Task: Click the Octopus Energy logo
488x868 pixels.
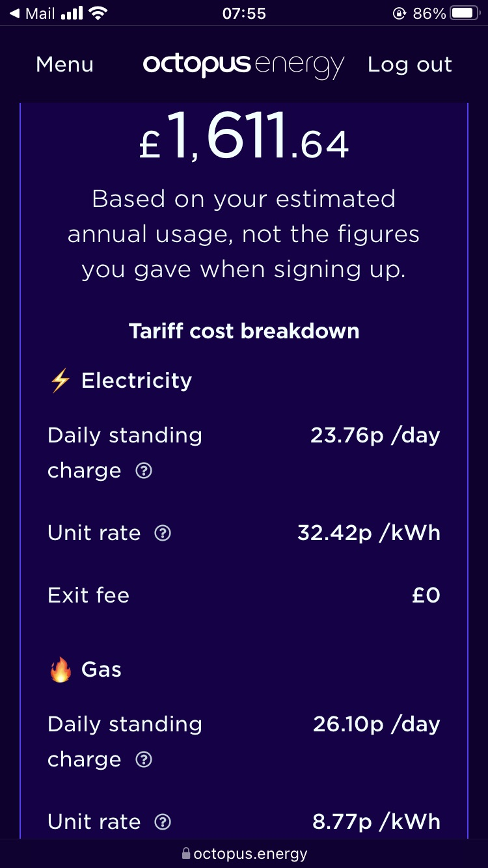Action: 243,65
